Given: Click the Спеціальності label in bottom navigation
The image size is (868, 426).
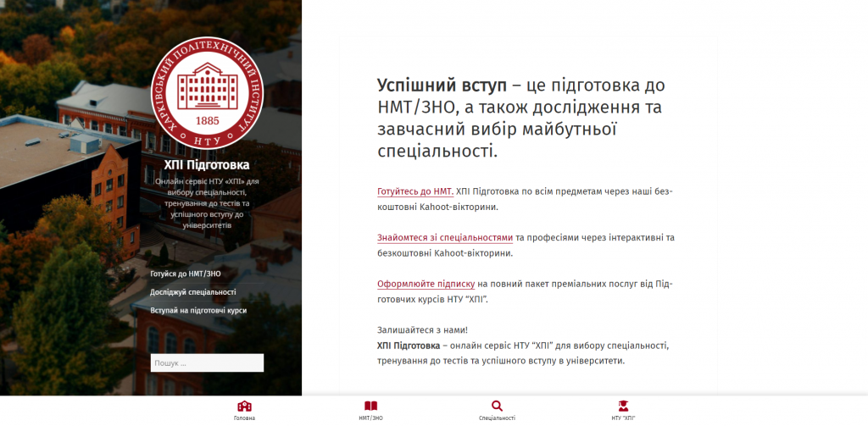Looking at the screenshot, I should tap(497, 418).
